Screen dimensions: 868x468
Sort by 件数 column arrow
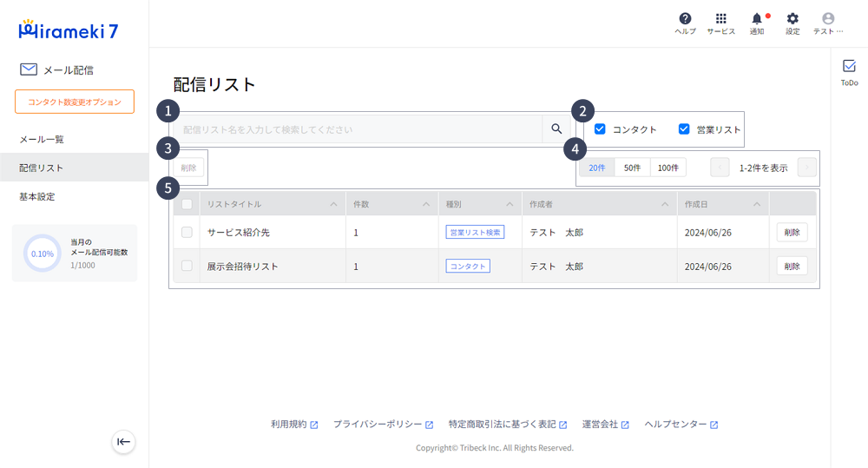click(425, 205)
